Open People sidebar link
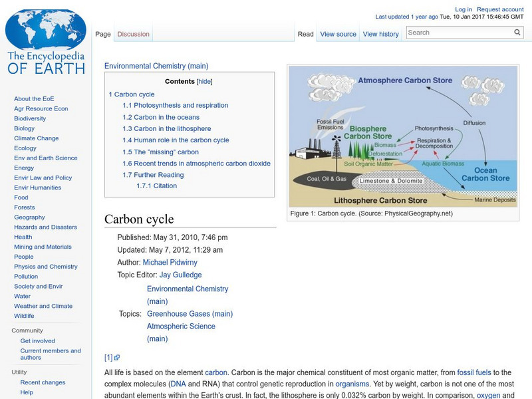 24,257
